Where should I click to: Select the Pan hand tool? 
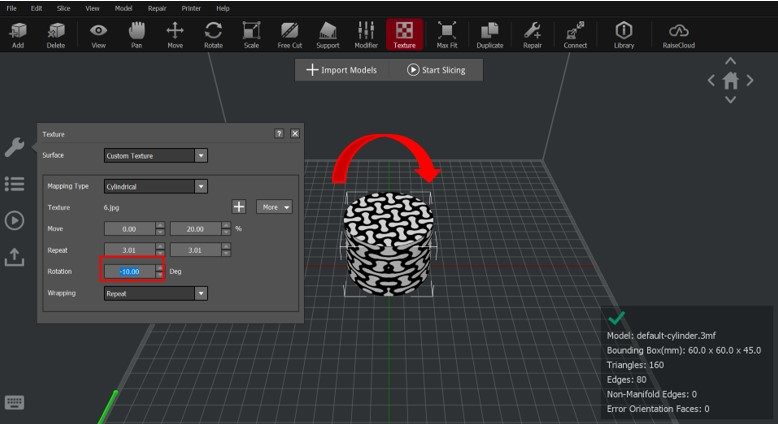click(x=136, y=35)
